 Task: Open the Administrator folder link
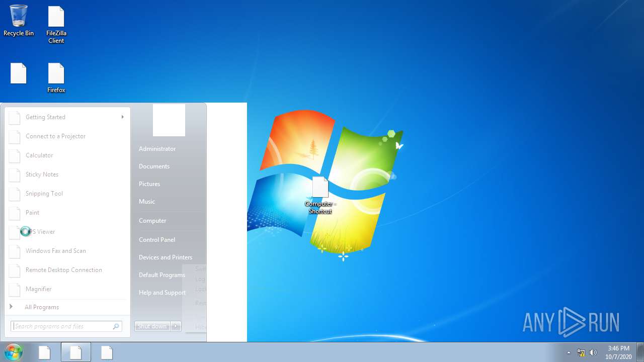pyautogui.click(x=157, y=149)
